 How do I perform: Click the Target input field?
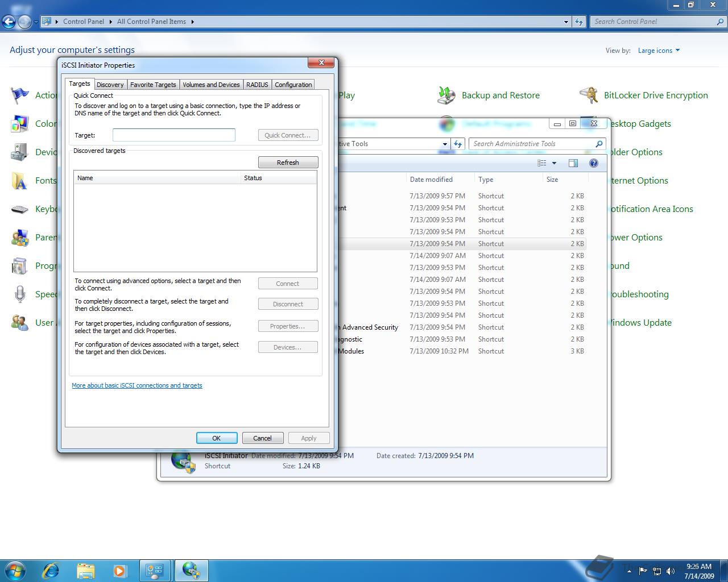[x=174, y=135]
